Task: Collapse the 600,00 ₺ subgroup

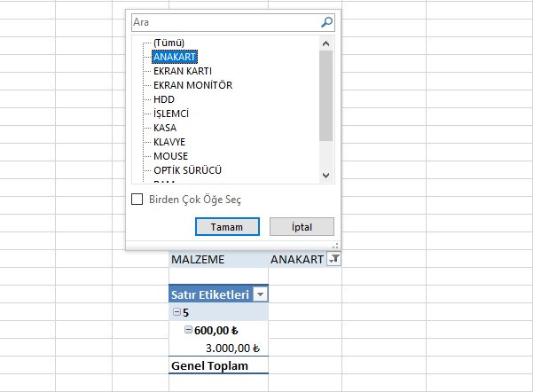Action: point(189,330)
